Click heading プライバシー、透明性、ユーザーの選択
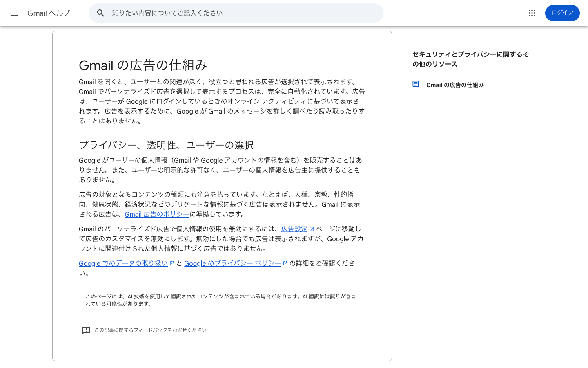Screen dimensions: 588x368 [166, 145]
